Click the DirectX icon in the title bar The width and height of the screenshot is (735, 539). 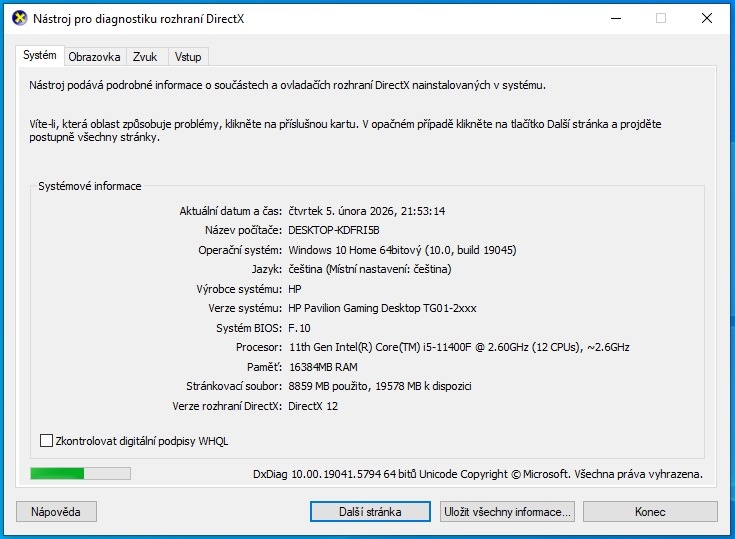click(18, 18)
